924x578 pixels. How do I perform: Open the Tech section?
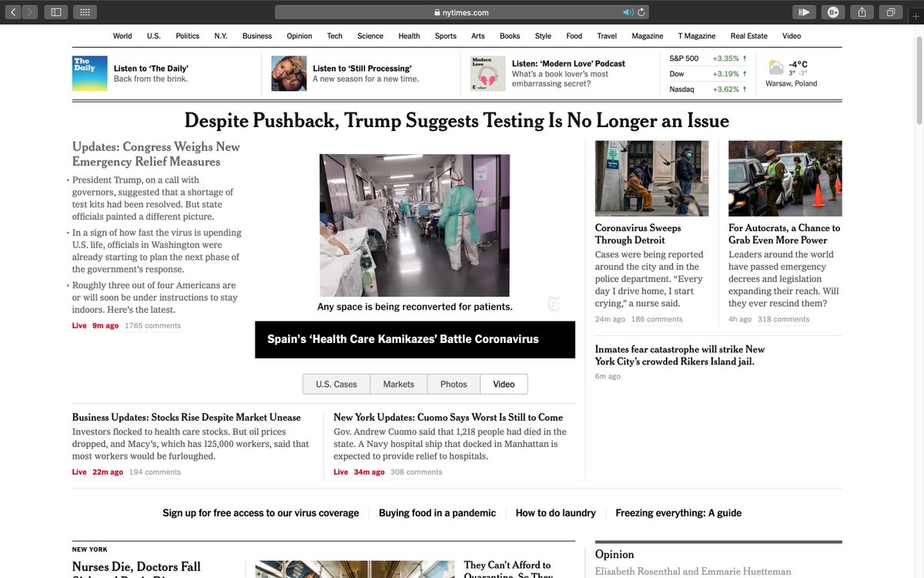(x=335, y=35)
